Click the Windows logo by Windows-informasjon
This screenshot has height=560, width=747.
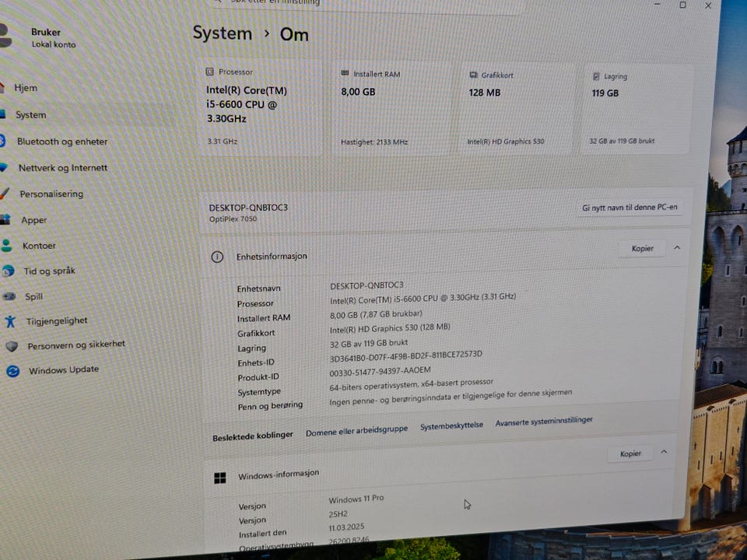coord(219,478)
